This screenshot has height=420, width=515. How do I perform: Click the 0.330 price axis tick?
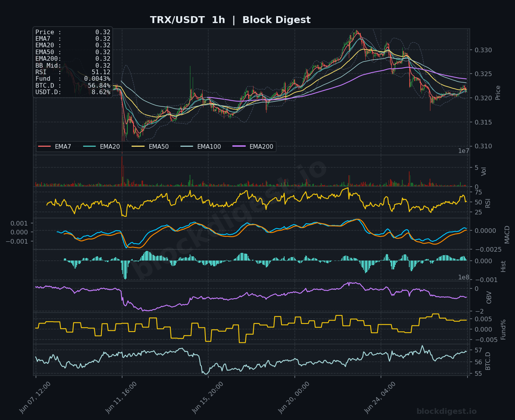click(x=483, y=50)
